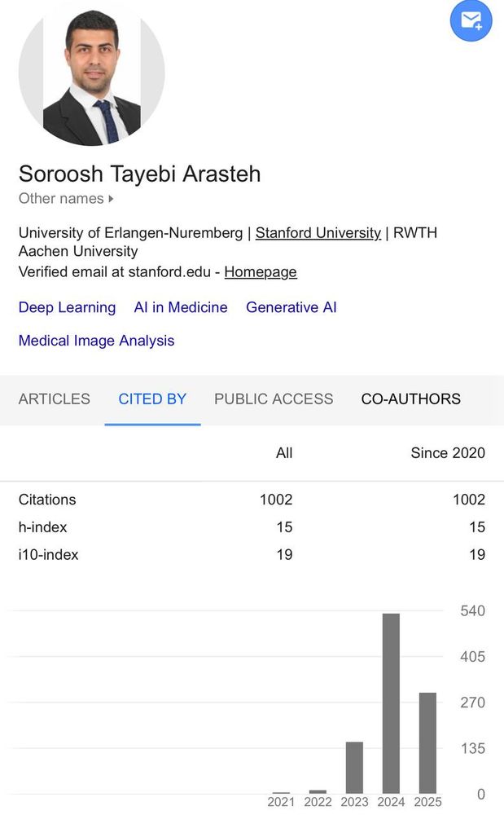Open the Generative AI topic
504x815 pixels.
click(291, 307)
